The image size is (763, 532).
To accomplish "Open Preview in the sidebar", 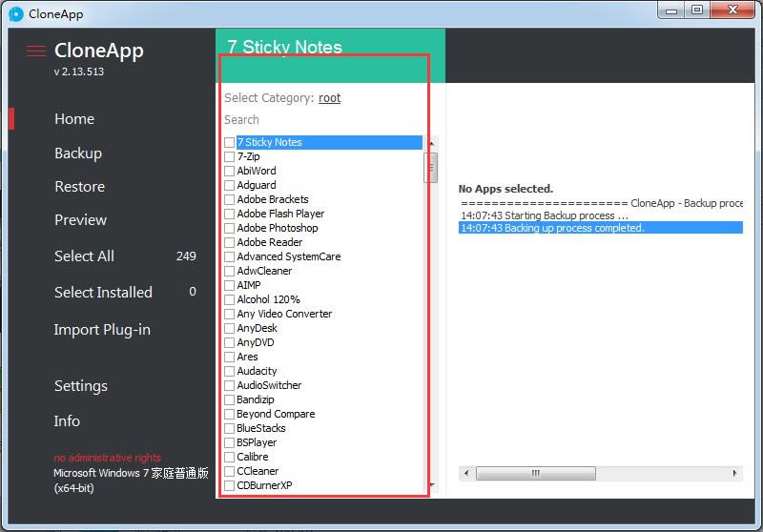I will (81, 220).
